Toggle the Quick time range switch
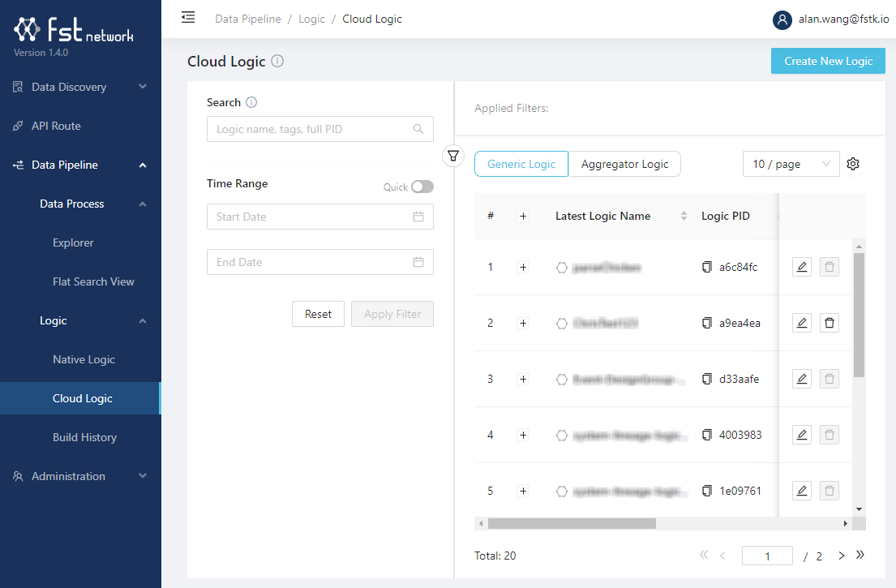This screenshot has width=896, height=588. pyautogui.click(x=422, y=187)
